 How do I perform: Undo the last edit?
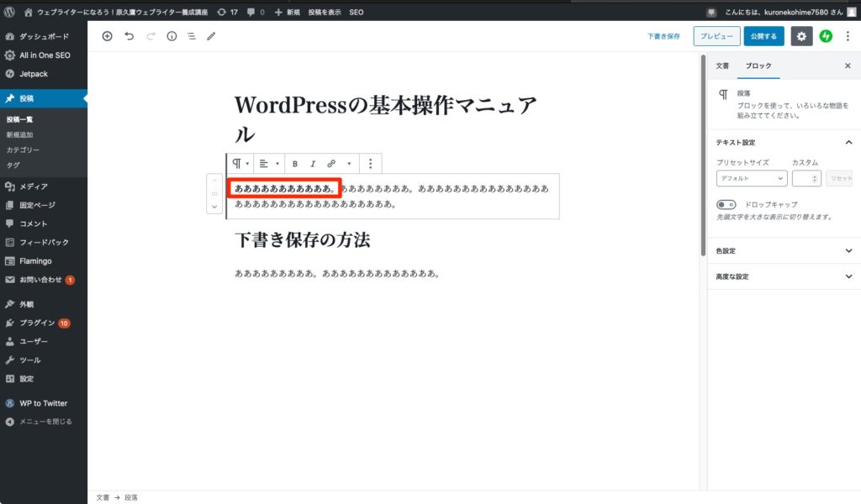coord(129,36)
